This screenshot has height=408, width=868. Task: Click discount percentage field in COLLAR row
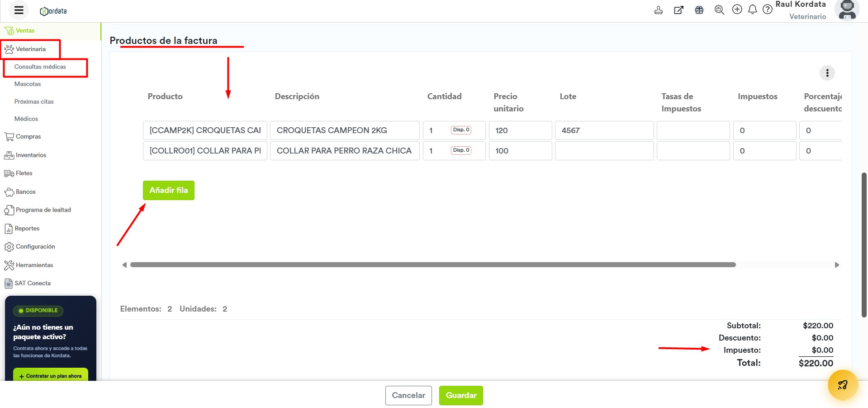pos(821,151)
